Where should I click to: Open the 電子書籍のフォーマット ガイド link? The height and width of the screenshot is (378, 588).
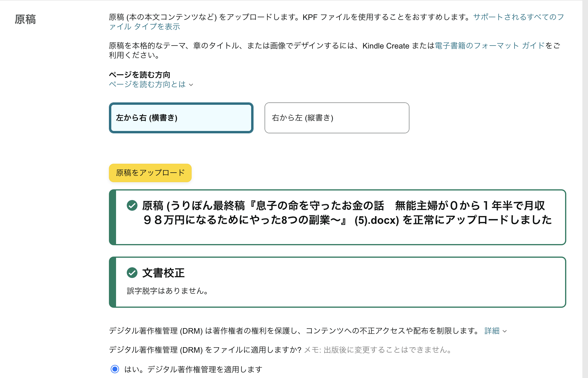(x=490, y=46)
